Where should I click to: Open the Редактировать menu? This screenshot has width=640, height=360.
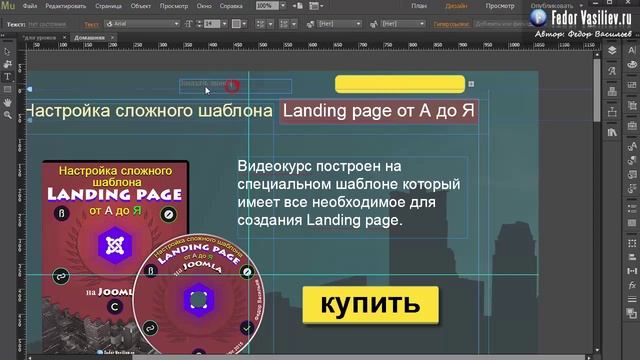click(65, 6)
